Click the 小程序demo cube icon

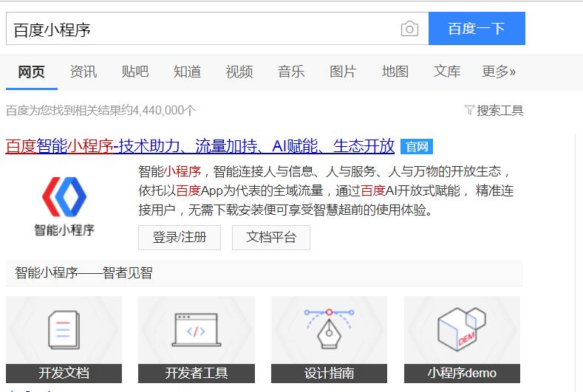(x=462, y=329)
